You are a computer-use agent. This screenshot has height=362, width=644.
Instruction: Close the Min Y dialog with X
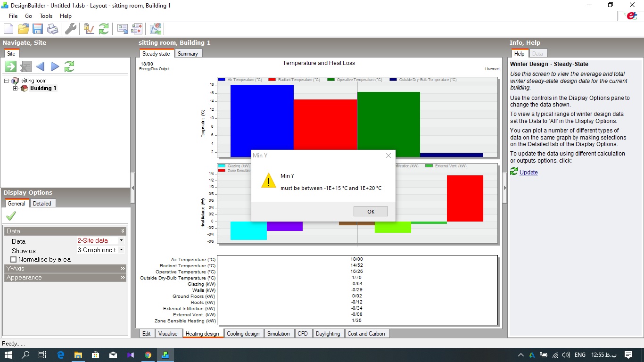click(x=388, y=156)
